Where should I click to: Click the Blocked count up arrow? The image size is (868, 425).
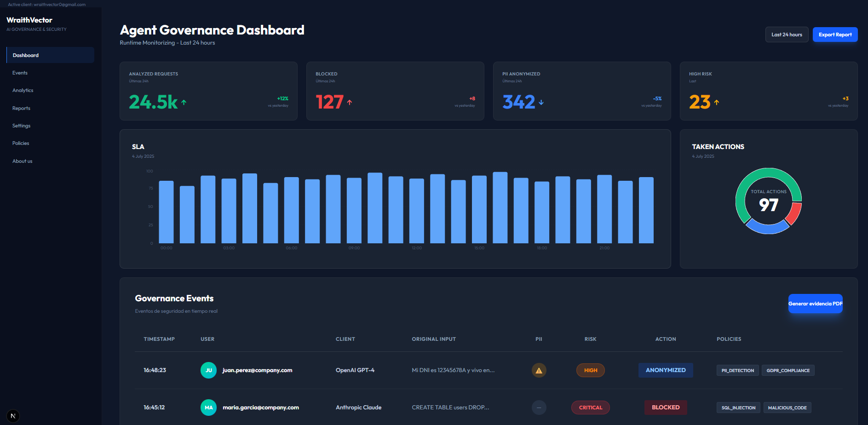(x=350, y=103)
